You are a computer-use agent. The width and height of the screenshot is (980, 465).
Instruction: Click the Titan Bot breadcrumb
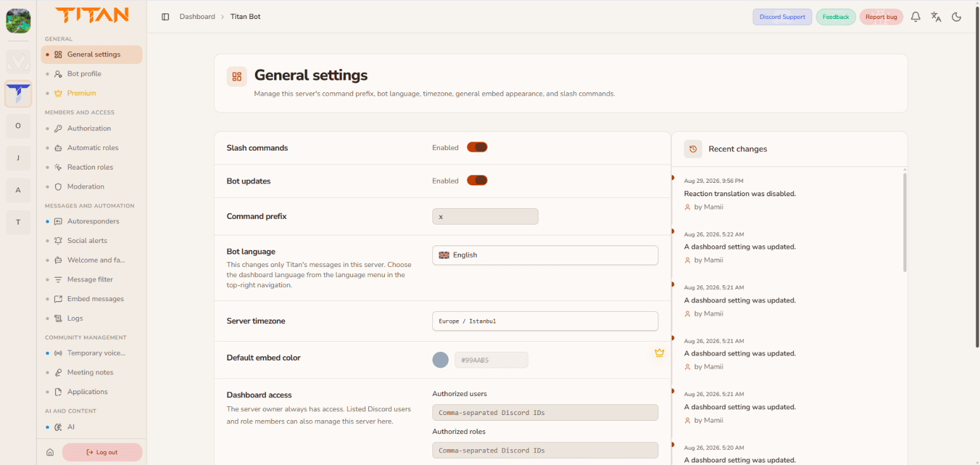click(246, 16)
